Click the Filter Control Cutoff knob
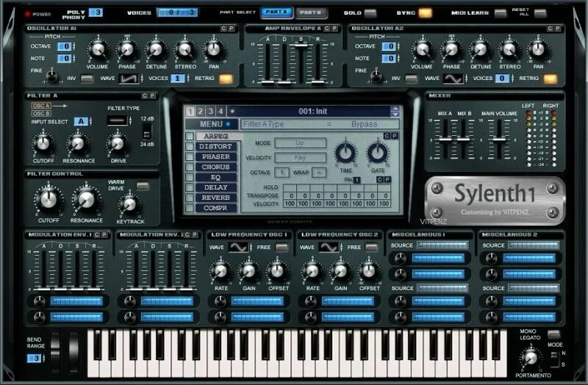The width and height of the screenshot is (588, 385). (49, 200)
